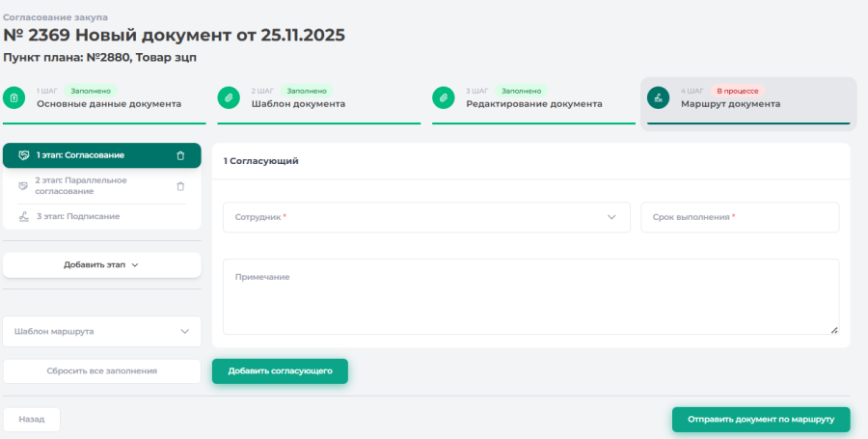Delete the 1 этап Согласование stage
The height and width of the screenshot is (439, 868).
pos(180,155)
